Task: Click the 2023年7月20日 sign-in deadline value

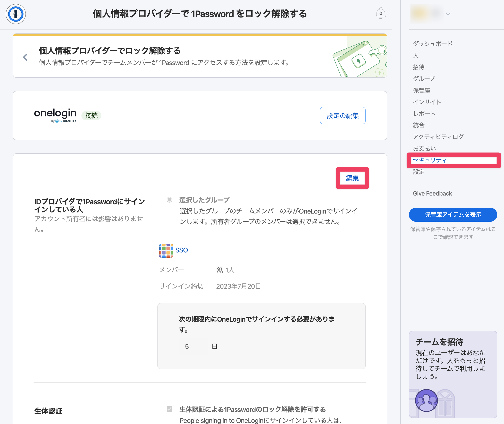Action: pos(238,286)
